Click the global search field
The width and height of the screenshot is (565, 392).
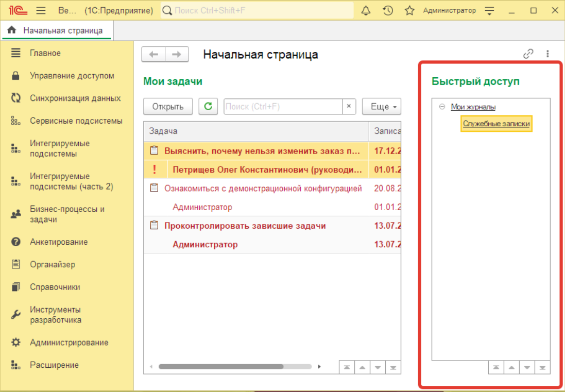(258, 10)
